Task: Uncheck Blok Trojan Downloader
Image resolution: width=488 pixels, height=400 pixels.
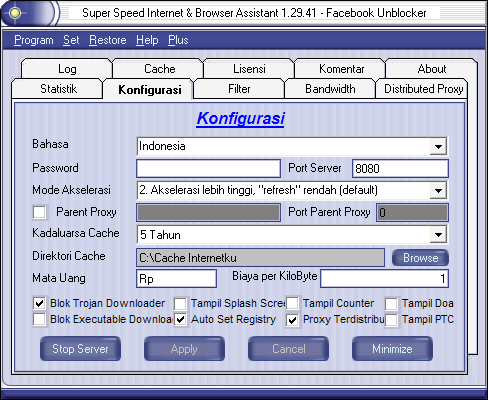Action: pos(40,303)
